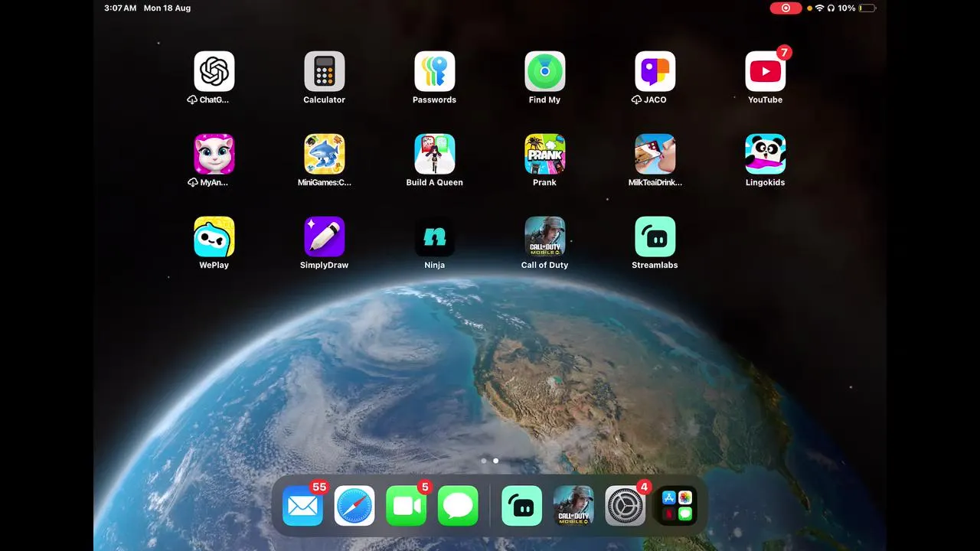Screen dimensions: 980x551
Task: Launch the JACO app
Action: click(x=655, y=71)
